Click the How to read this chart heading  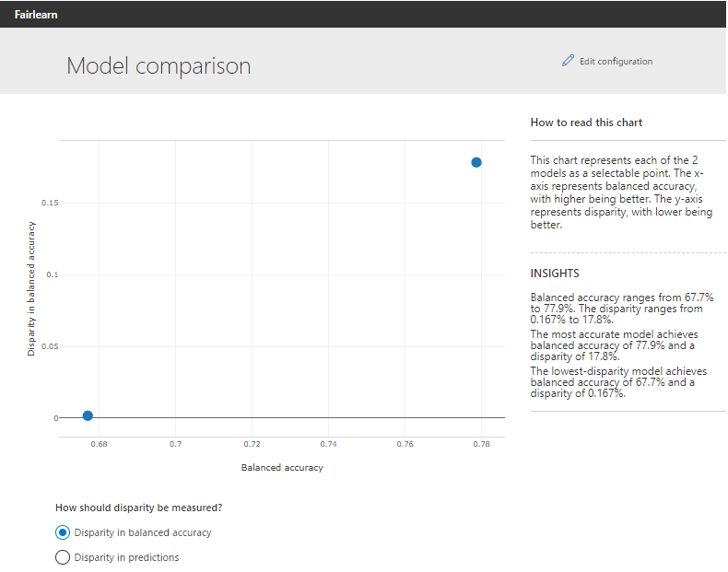586,123
